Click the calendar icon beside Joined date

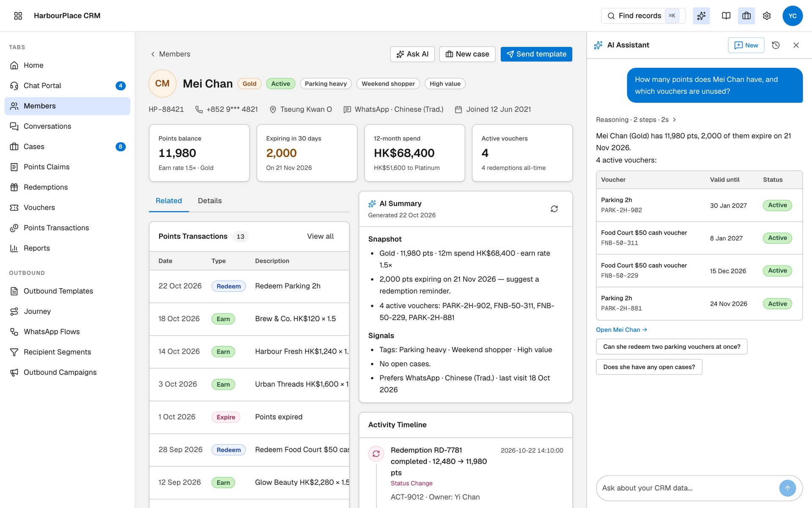pyautogui.click(x=458, y=110)
